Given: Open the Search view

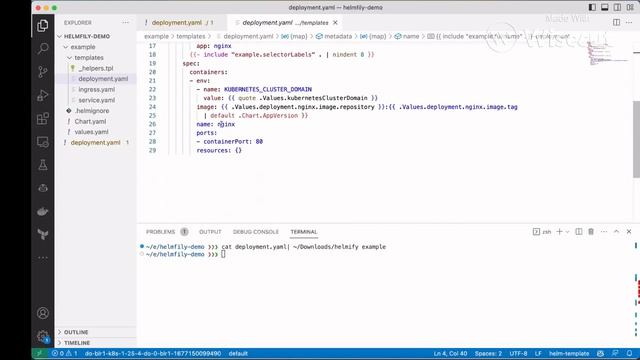Looking at the screenshot, I should pos(42,49).
